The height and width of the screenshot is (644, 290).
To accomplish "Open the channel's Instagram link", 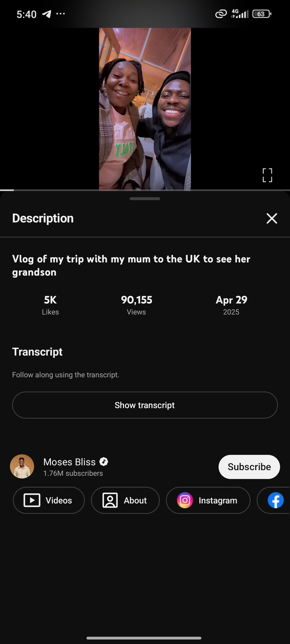I will 208,500.
